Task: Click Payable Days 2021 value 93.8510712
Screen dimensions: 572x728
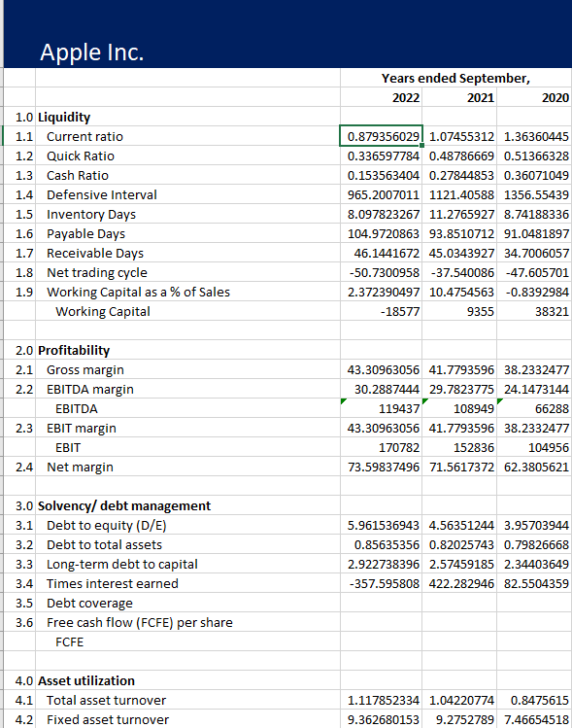Action: point(461,233)
